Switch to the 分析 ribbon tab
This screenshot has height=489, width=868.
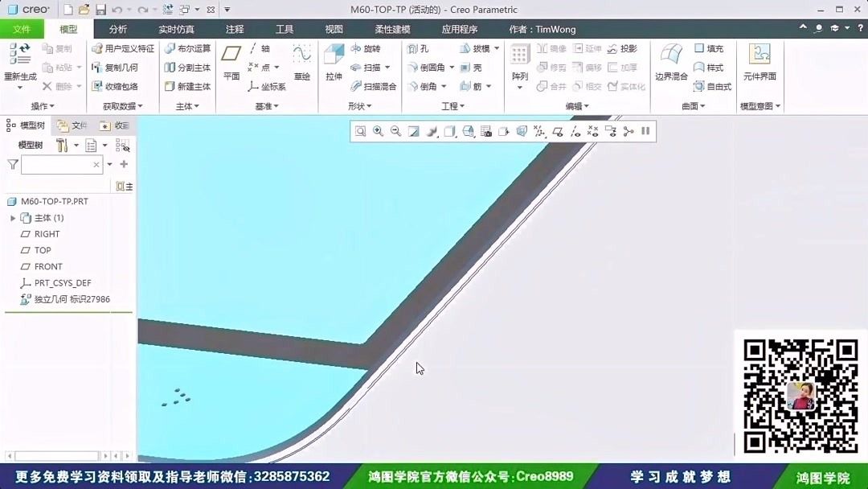click(x=117, y=28)
